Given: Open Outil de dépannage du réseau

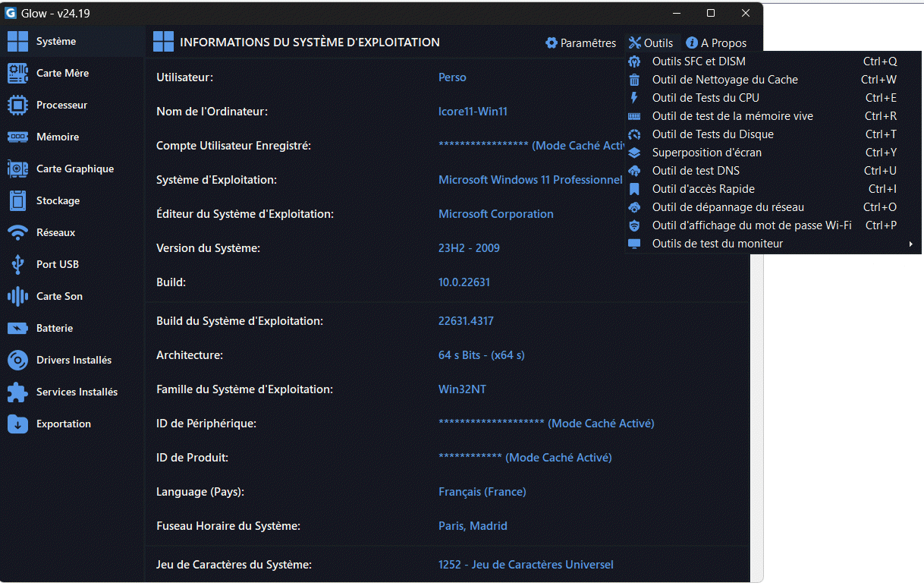Looking at the screenshot, I should (x=773, y=207).
